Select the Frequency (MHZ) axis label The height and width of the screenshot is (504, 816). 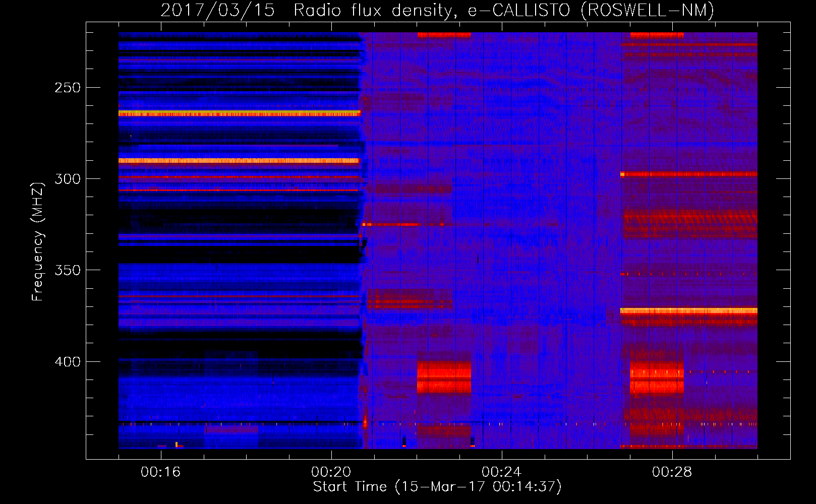pyautogui.click(x=38, y=242)
